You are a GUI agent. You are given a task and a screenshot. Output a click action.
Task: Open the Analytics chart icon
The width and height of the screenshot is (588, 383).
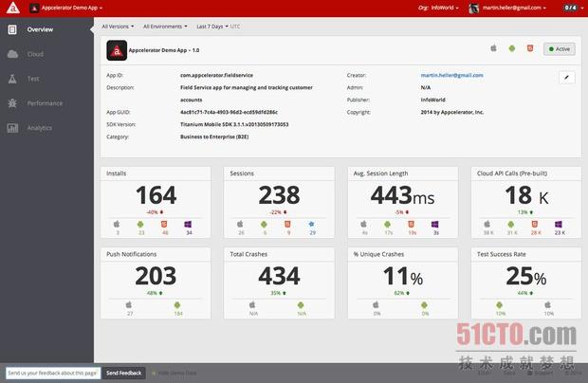[12, 128]
